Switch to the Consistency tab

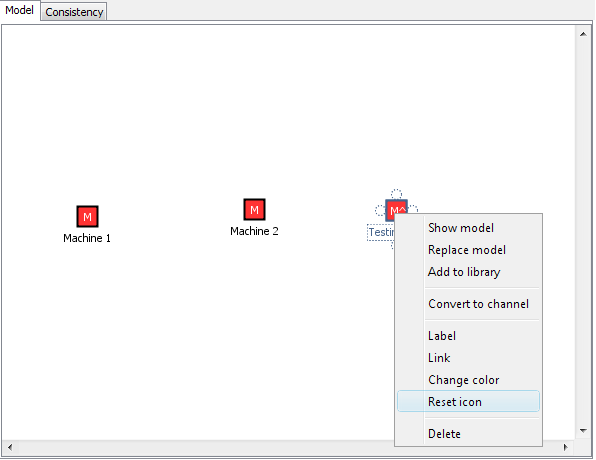[74, 12]
